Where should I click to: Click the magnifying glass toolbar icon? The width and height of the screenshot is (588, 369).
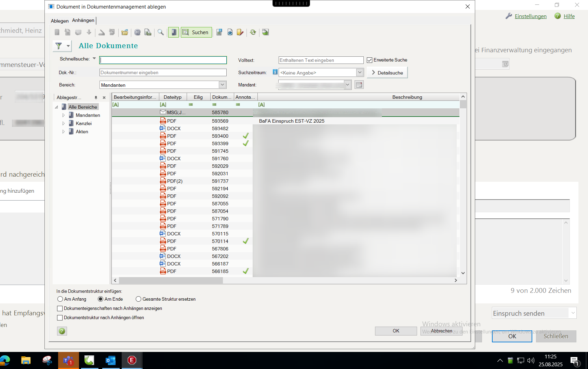tap(161, 32)
